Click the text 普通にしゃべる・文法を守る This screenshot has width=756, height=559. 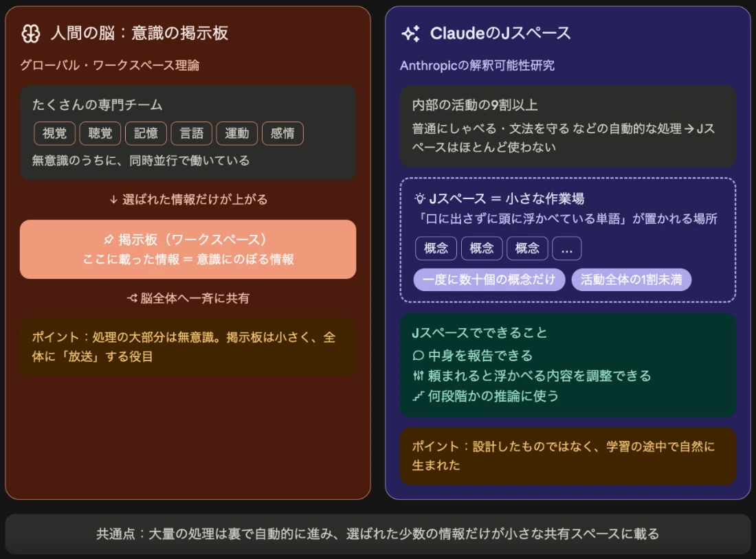click(x=491, y=128)
